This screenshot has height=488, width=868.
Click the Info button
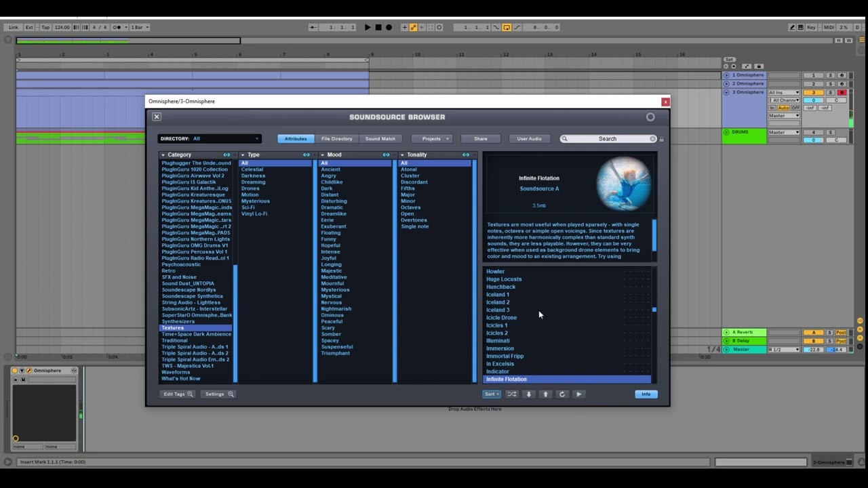click(646, 394)
